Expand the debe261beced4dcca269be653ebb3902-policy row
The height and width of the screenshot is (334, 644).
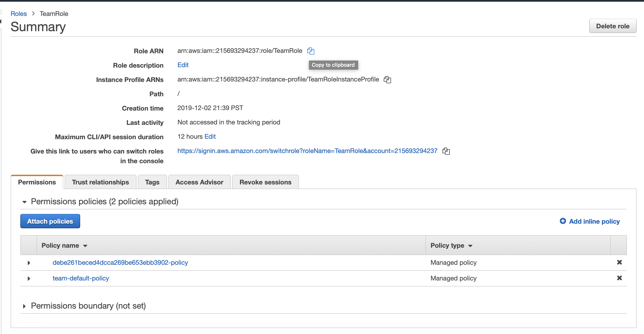coord(29,263)
